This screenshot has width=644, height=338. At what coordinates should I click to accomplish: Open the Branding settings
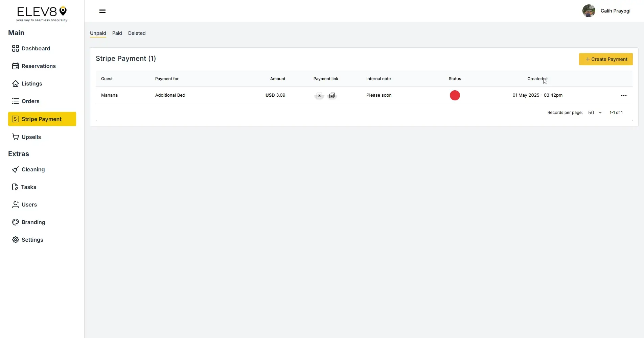(x=33, y=222)
